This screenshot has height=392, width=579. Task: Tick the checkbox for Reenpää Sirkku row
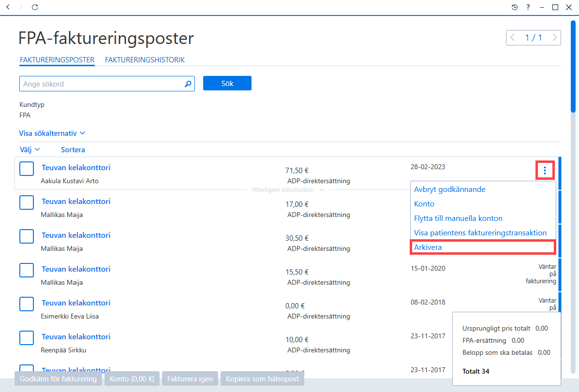pyautogui.click(x=27, y=338)
